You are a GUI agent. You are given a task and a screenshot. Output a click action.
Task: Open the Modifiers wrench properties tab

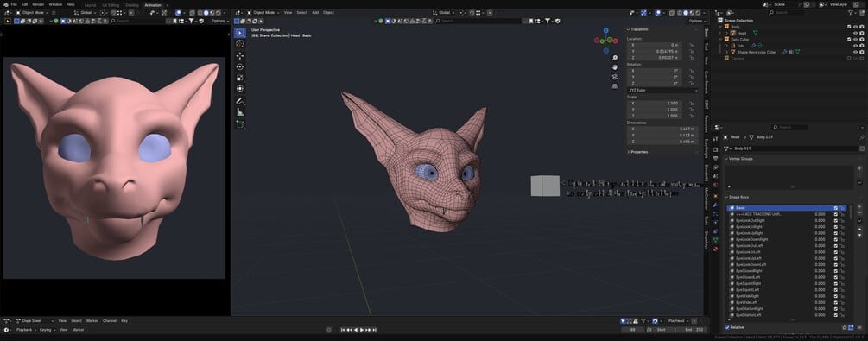(715, 205)
